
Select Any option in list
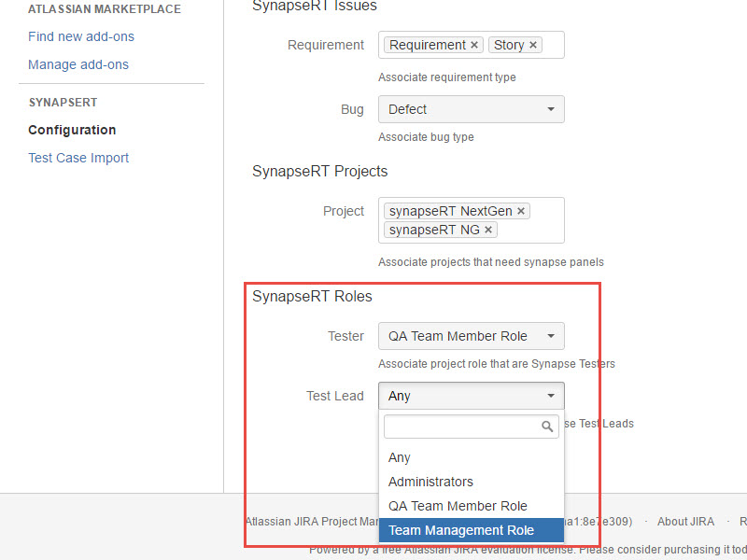click(x=400, y=457)
